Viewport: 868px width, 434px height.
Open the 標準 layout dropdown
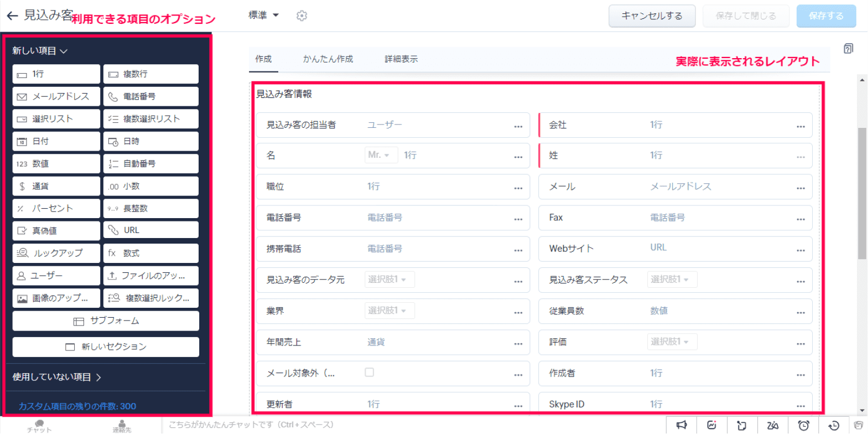pyautogui.click(x=263, y=15)
